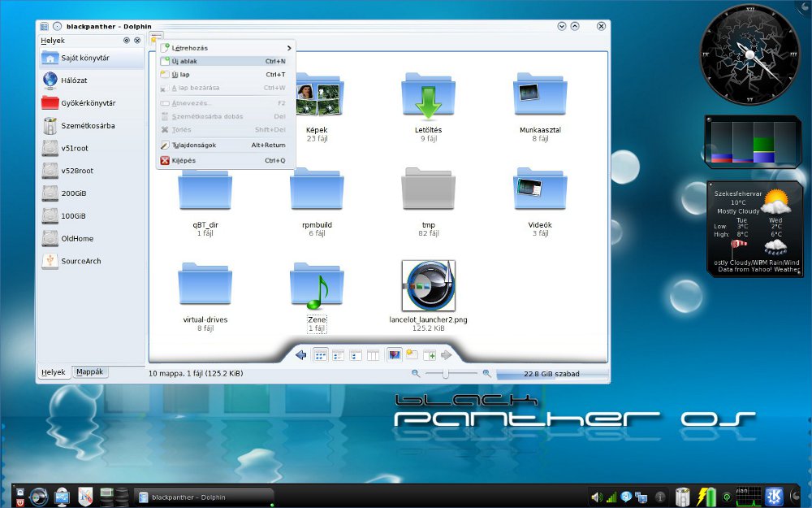Image resolution: width=812 pixels, height=508 pixels.
Task: Choose A lap bezárása menu entry
Action: coord(226,88)
